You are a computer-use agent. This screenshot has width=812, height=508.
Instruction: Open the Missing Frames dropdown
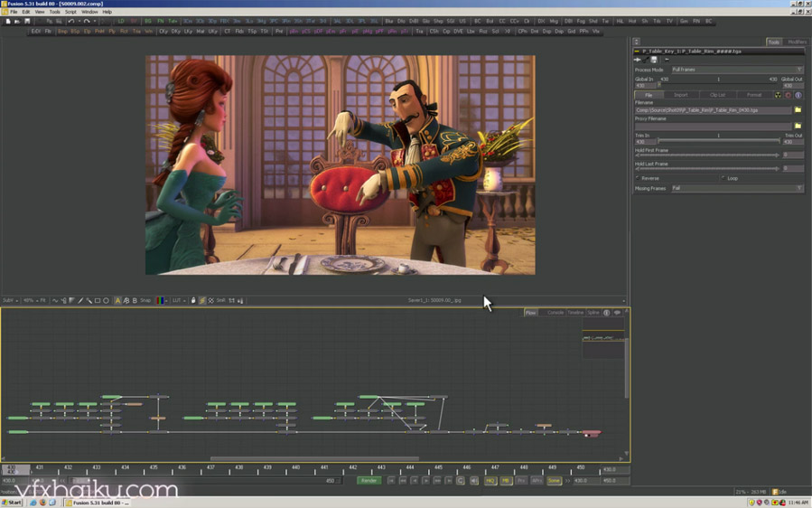click(x=737, y=188)
